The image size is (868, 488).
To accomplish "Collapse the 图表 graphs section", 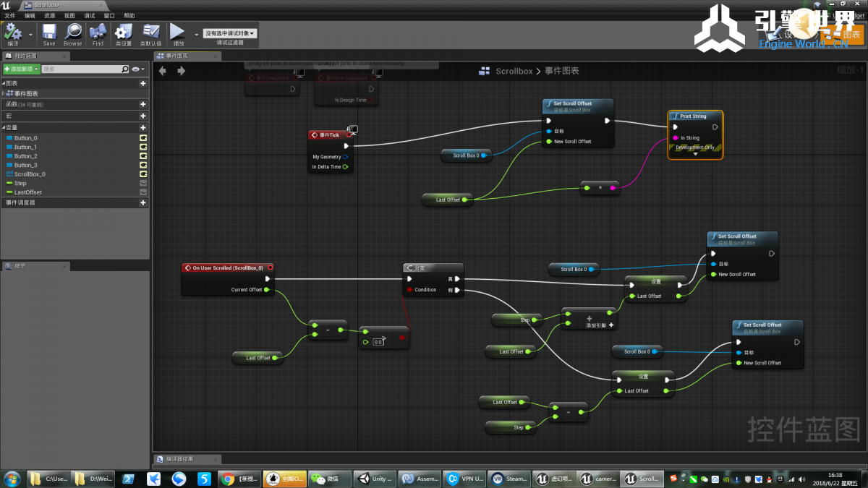I will coord(3,83).
